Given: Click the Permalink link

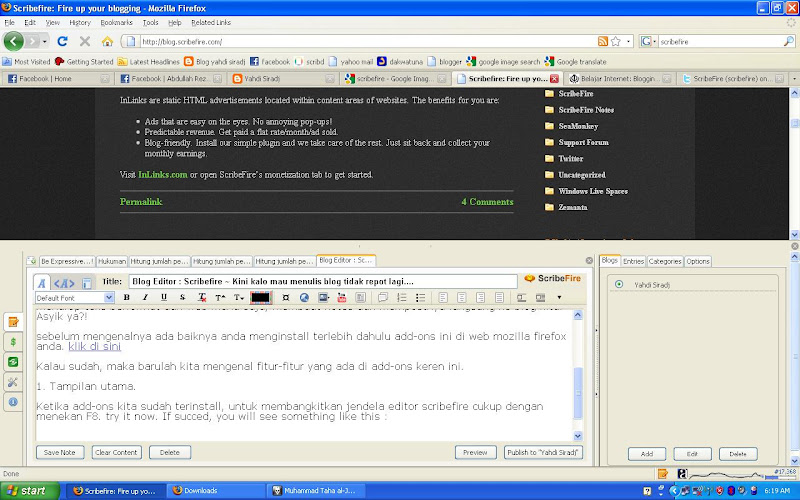Looking at the screenshot, I should point(141,202).
